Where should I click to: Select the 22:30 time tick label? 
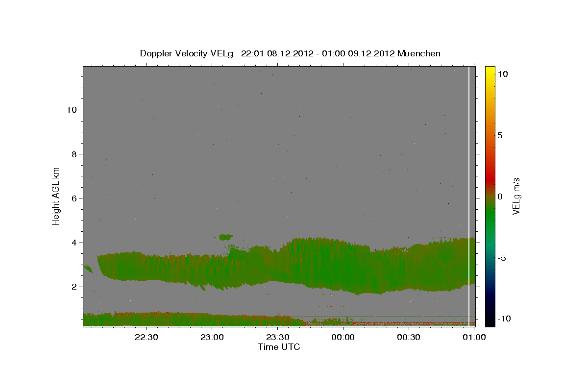tap(147, 337)
